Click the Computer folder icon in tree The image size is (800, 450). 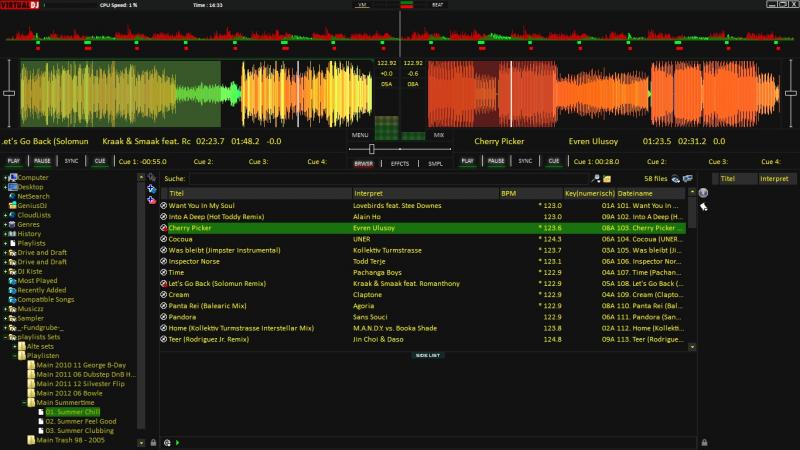coord(13,178)
